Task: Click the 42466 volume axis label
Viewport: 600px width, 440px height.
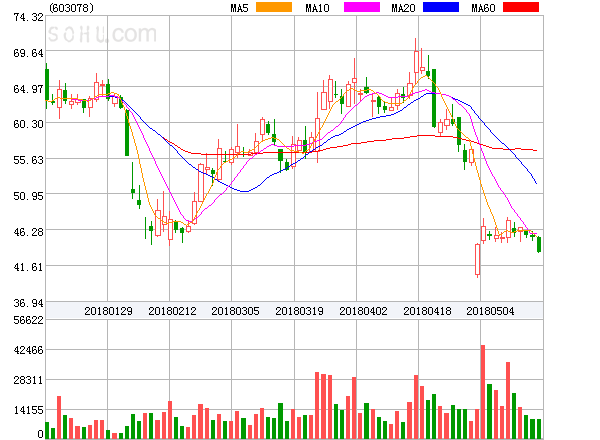Action: pyautogui.click(x=28, y=350)
